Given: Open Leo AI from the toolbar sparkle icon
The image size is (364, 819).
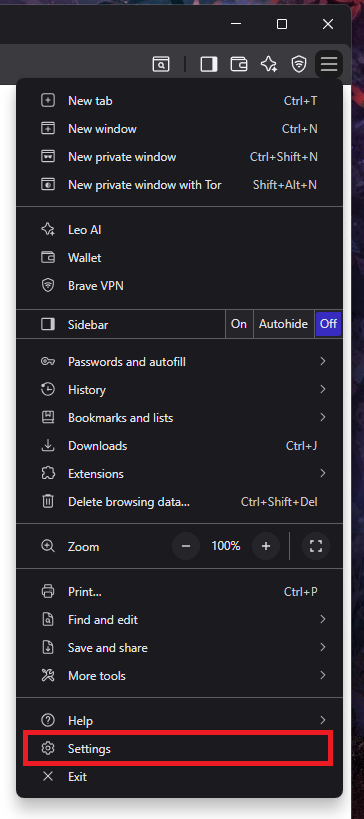Looking at the screenshot, I should [269, 64].
